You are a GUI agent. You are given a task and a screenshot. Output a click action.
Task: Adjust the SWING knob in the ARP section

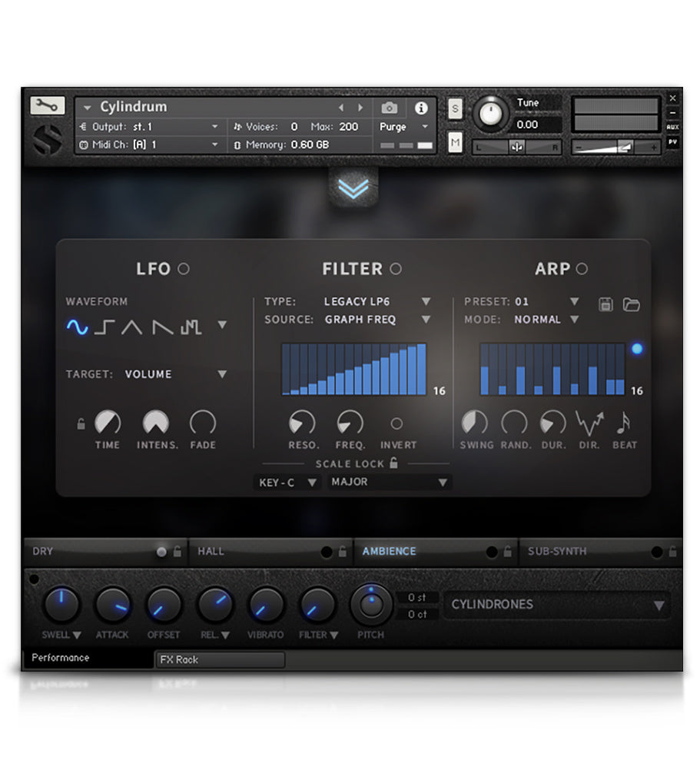tap(476, 423)
